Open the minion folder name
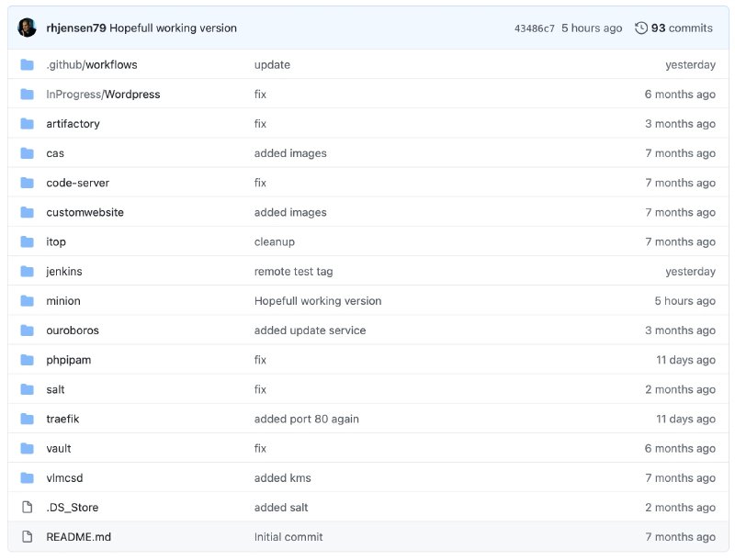Image resolution: width=735 pixels, height=560 pixels. tap(62, 300)
